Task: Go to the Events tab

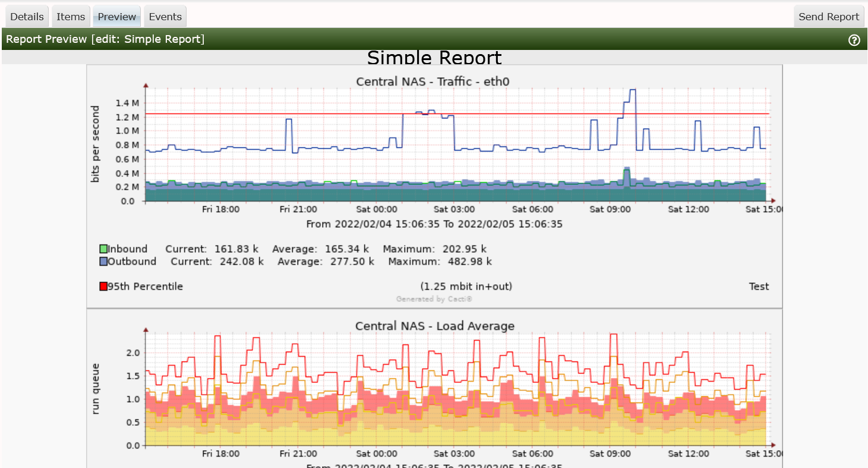Action: point(165,17)
